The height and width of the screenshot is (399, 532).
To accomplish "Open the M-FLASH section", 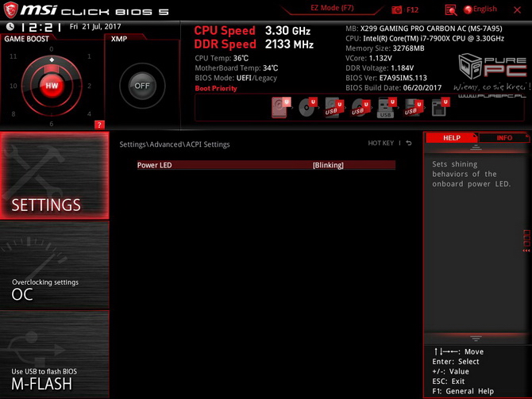I will click(x=55, y=355).
